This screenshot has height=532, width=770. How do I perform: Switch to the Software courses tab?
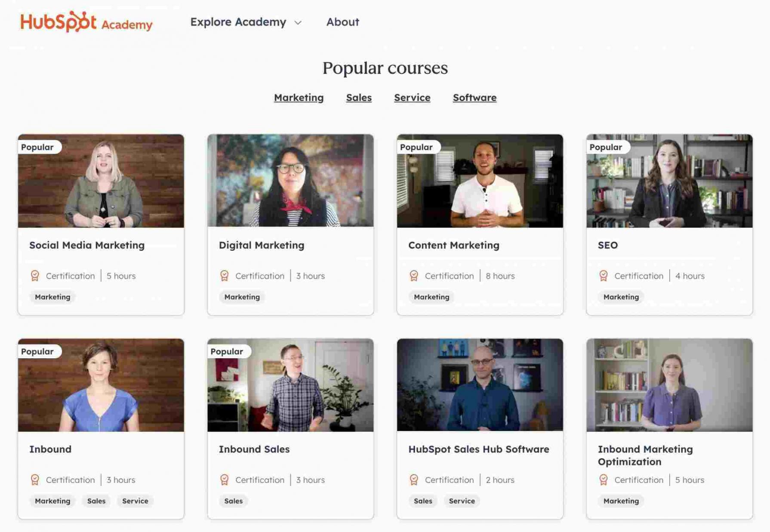point(474,98)
